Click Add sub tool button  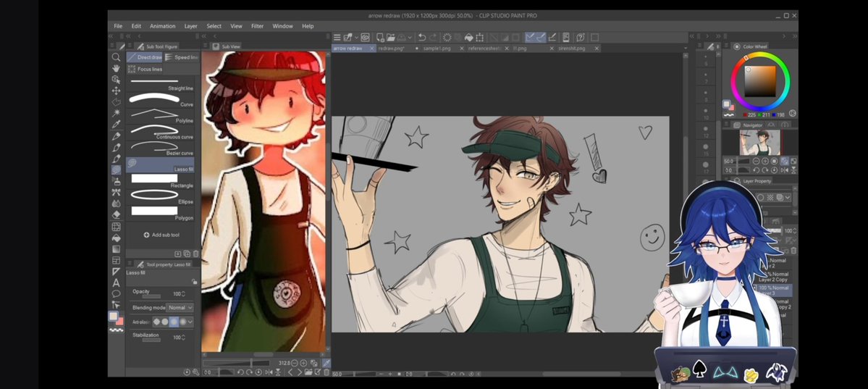click(161, 235)
